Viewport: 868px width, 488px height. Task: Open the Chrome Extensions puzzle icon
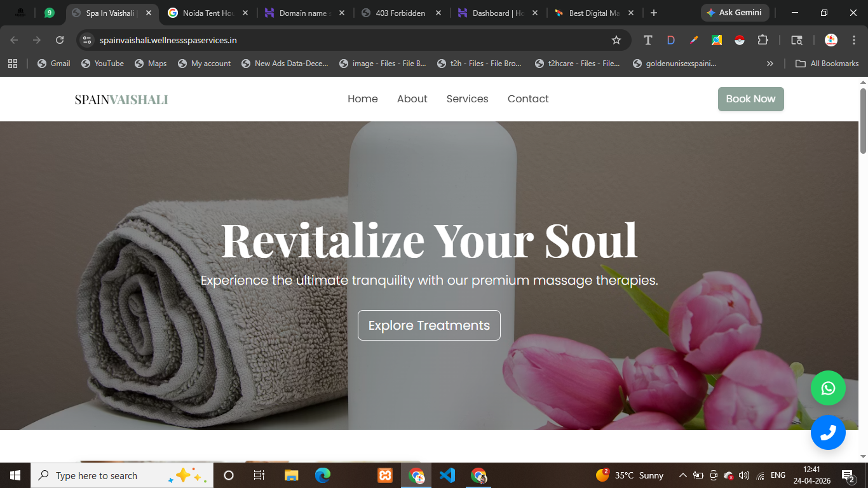tap(763, 40)
